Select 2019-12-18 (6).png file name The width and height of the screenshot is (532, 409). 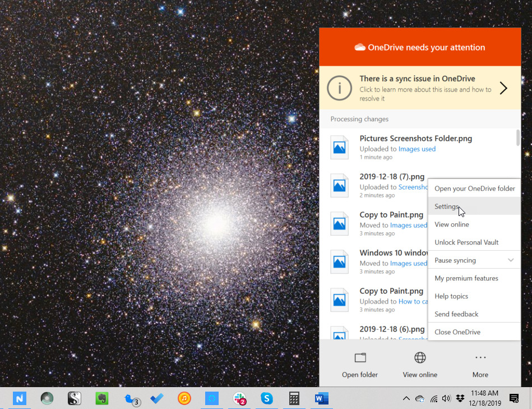pos(392,329)
